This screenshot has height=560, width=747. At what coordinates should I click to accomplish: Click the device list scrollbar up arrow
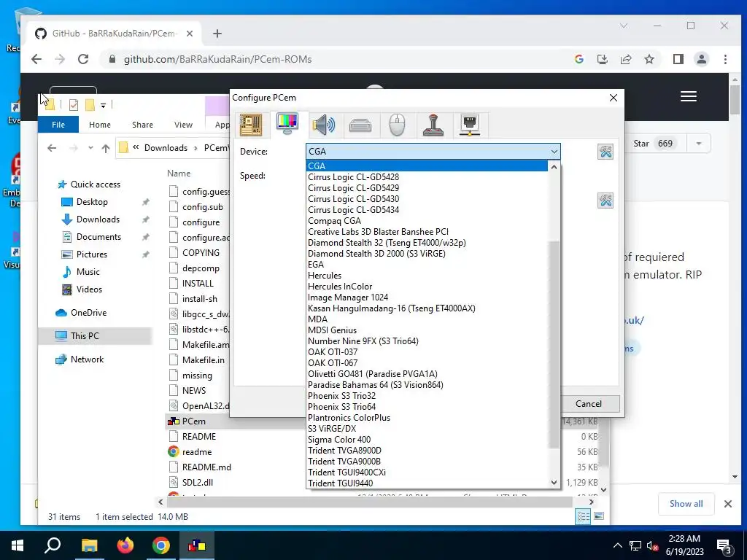click(554, 167)
